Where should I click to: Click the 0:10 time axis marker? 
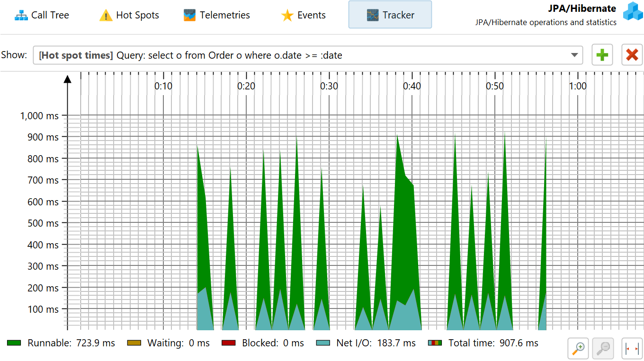[x=163, y=86]
